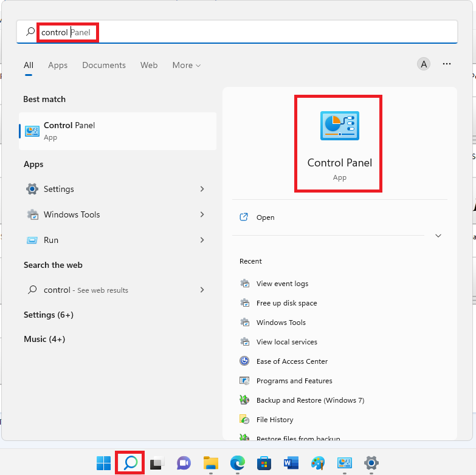The height and width of the screenshot is (475, 476).
Task: Open View event logs recent item
Action: pos(282,284)
